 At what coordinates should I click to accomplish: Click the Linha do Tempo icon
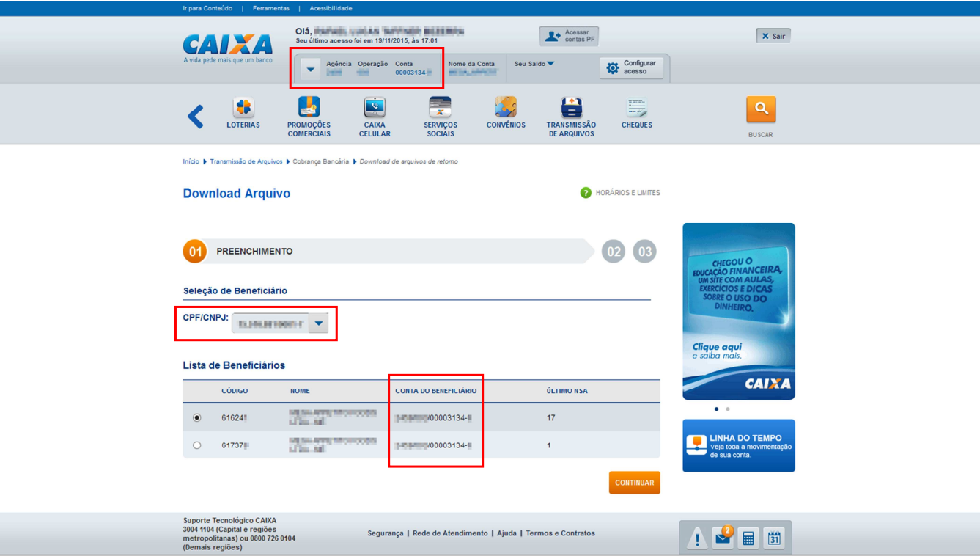696,445
